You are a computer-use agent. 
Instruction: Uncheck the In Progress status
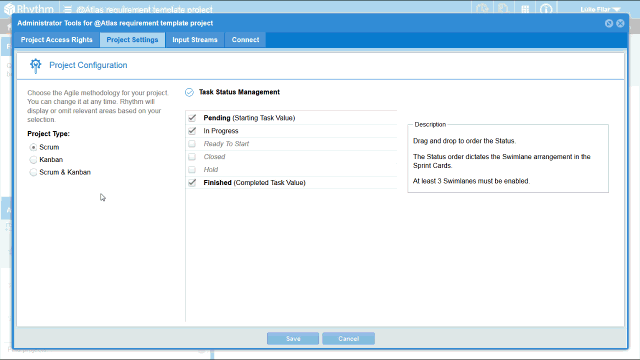click(192, 131)
